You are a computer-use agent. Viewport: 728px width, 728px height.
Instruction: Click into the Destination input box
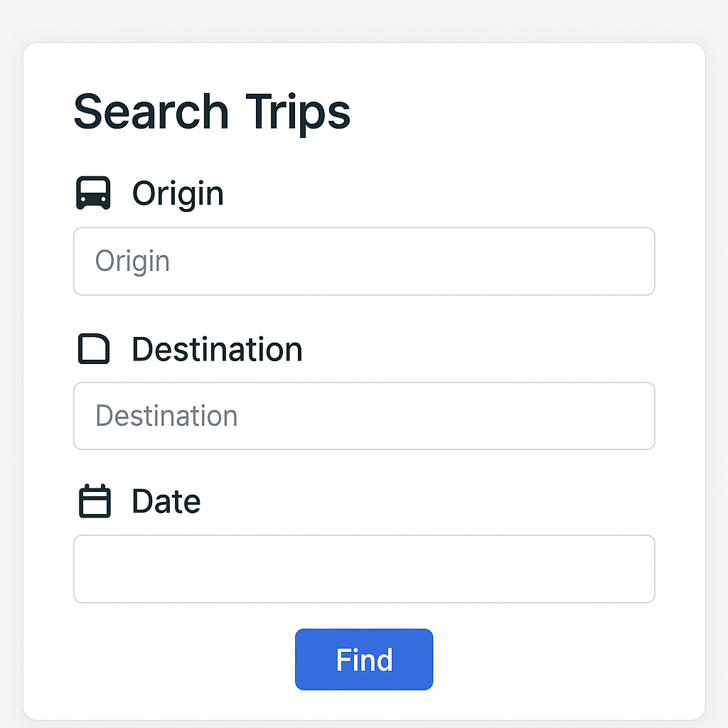pyautogui.click(x=364, y=416)
